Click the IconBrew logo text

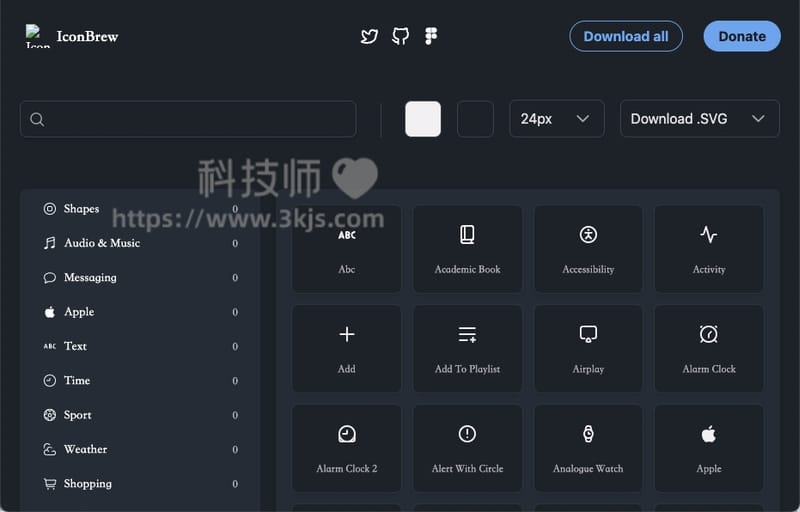(87, 37)
